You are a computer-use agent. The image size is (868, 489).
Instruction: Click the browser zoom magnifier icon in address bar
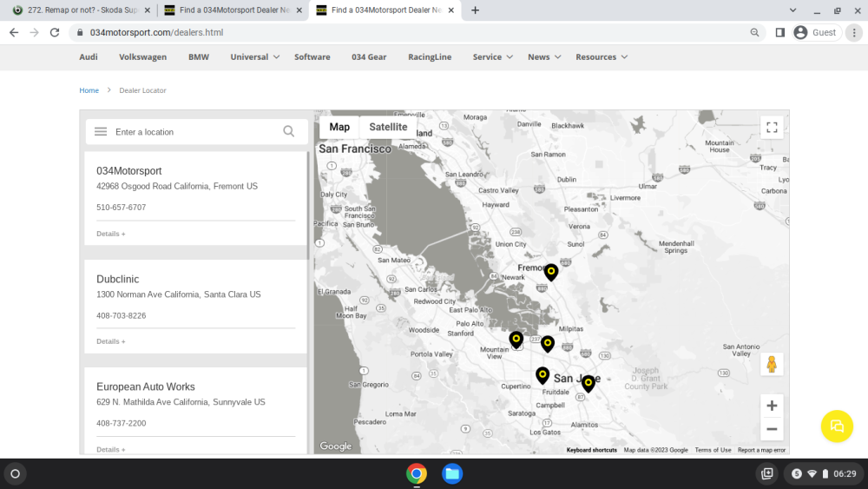[x=754, y=33]
